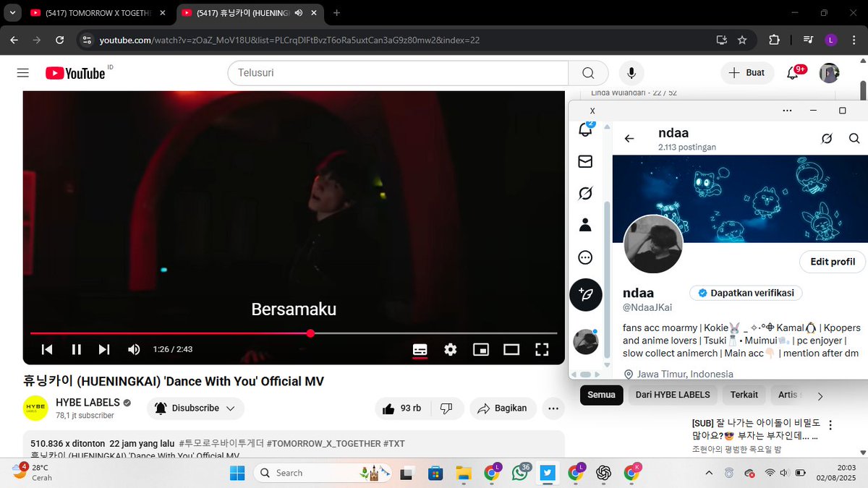Open Chrome profile L avatar
Screen dimensions: 868x488
pyautogui.click(x=830, y=40)
